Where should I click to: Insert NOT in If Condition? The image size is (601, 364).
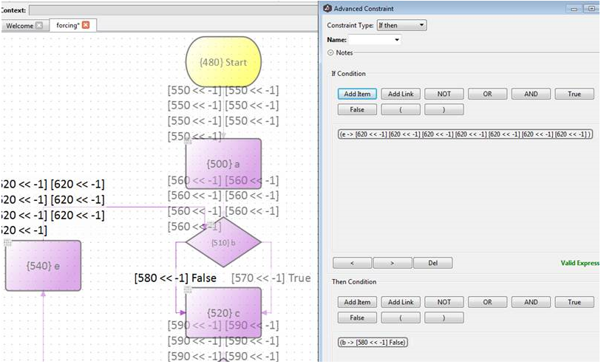[444, 94]
